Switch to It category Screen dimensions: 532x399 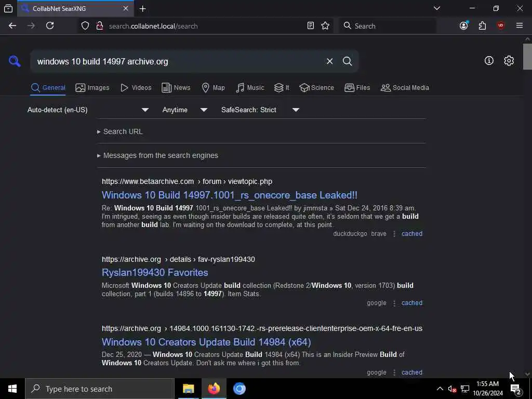[282, 87]
